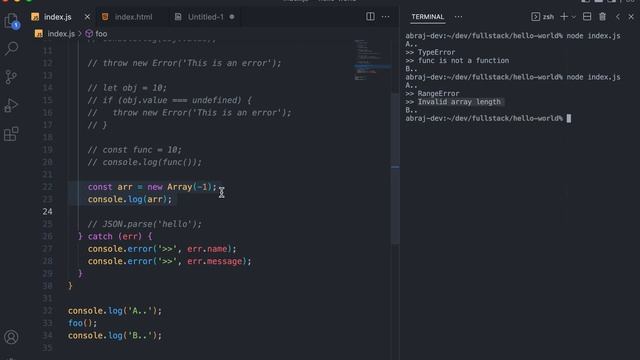Image resolution: width=640 pixels, height=360 pixels.
Task: Click the editor vertical scrollbar
Action: (x=395, y=168)
